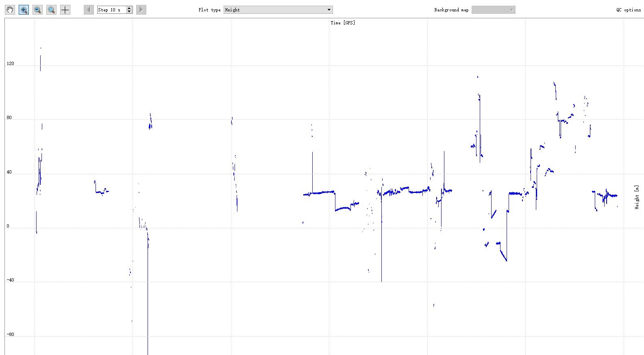Click the -40 y-axis tick label

[x=10, y=280]
